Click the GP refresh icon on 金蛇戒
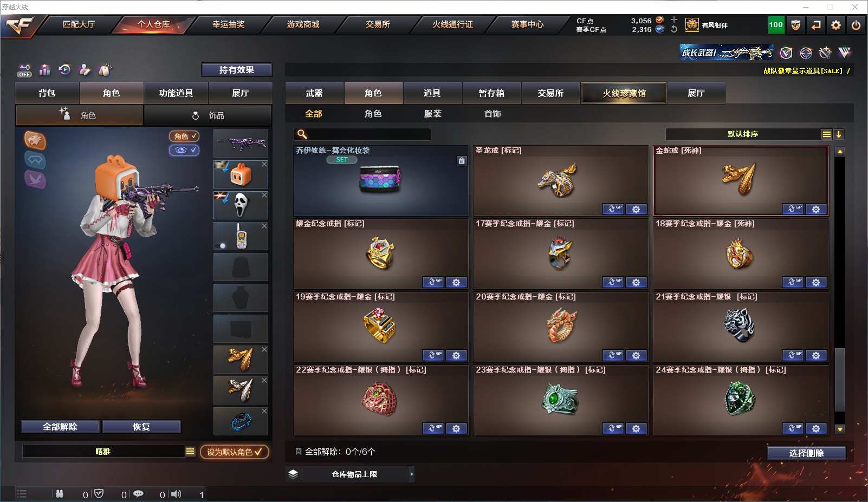The height and width of the screenshot is (502, 868). [x=793, y=209]
